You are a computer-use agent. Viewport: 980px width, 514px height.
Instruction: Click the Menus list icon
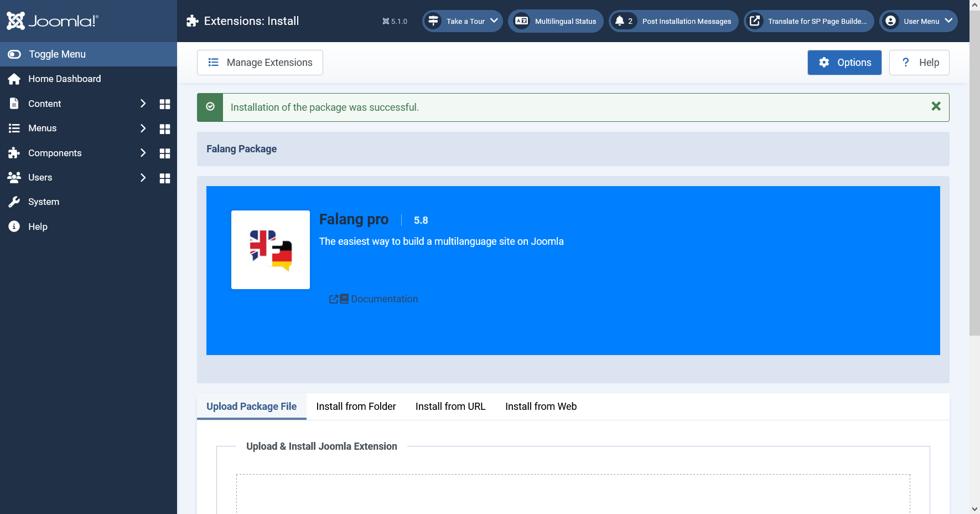(14, 128)
